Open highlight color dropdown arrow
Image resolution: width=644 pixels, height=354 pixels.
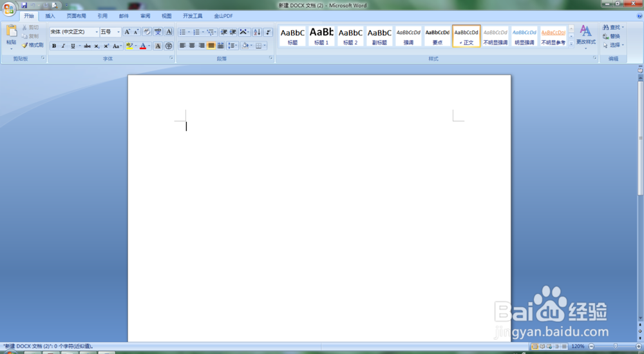(136, 46)
